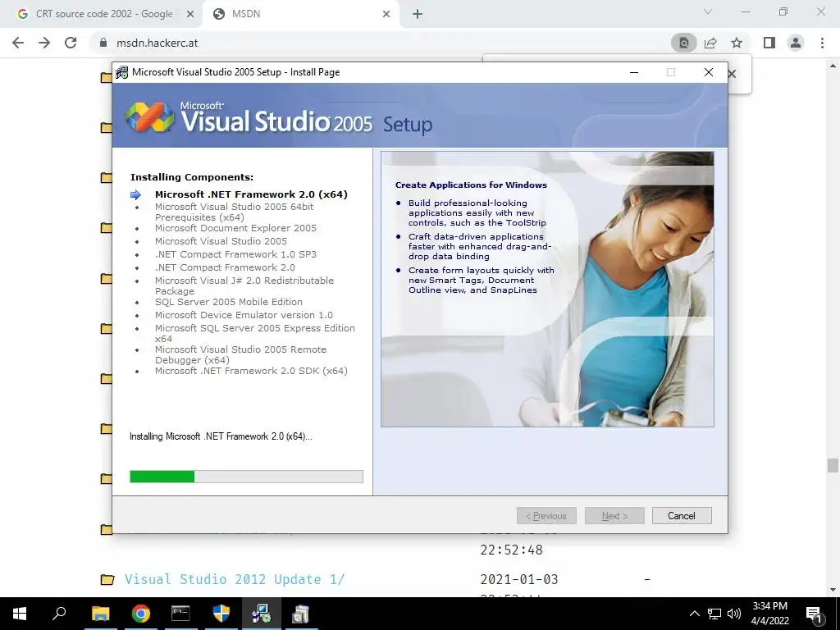
Task: Click 'Microsoft Document Explorer 2005' list entry
Action: pos(235,228)
